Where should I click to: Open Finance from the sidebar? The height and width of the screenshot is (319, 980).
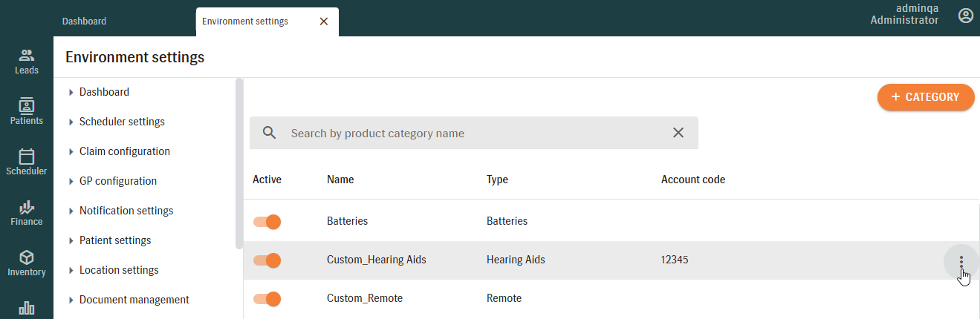coord(27,212)
